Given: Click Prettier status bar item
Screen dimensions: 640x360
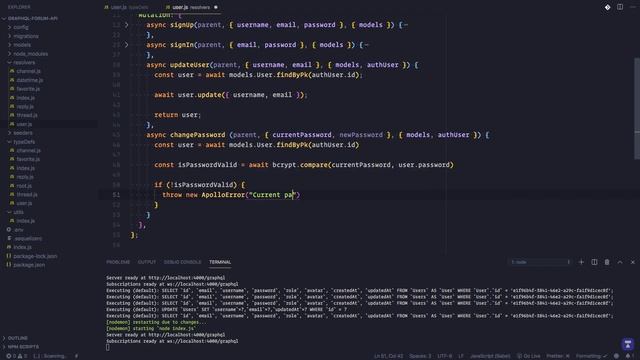Looking at the screenshot, I should 558,356.
